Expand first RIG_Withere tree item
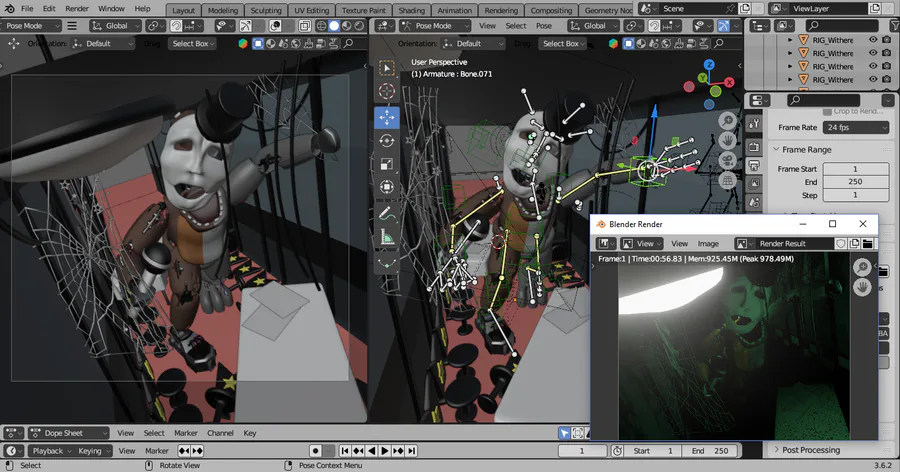 click(790, 40)
